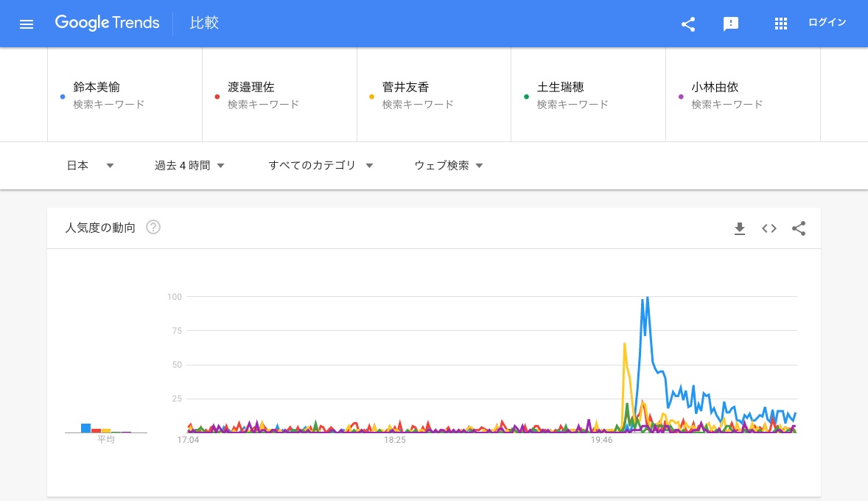Image resolution: width=868 pixels, height=501 pixels.
Task: Open the ウェブ検索 search type dropdown
Action: pyautogui.click(x=449, y=166)
